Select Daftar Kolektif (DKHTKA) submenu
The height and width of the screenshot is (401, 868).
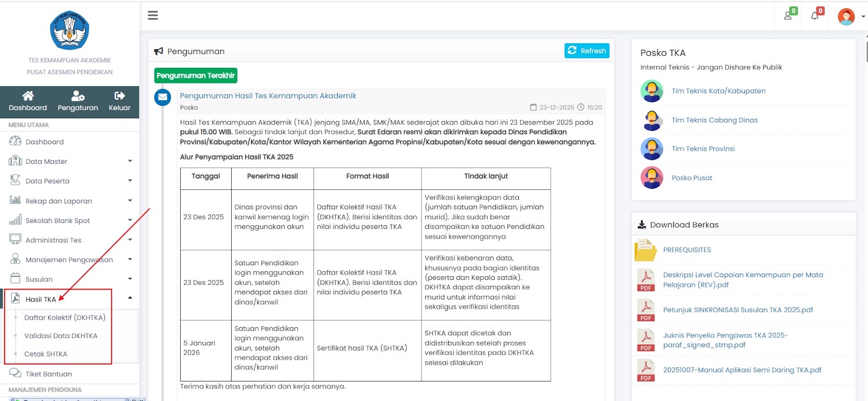(x=65, y=317)
